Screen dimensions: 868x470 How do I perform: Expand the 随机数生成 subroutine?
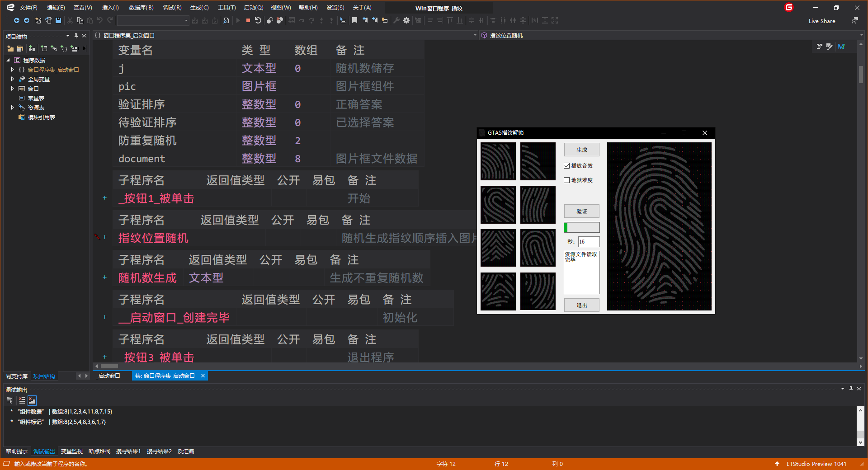click(104, 277)
